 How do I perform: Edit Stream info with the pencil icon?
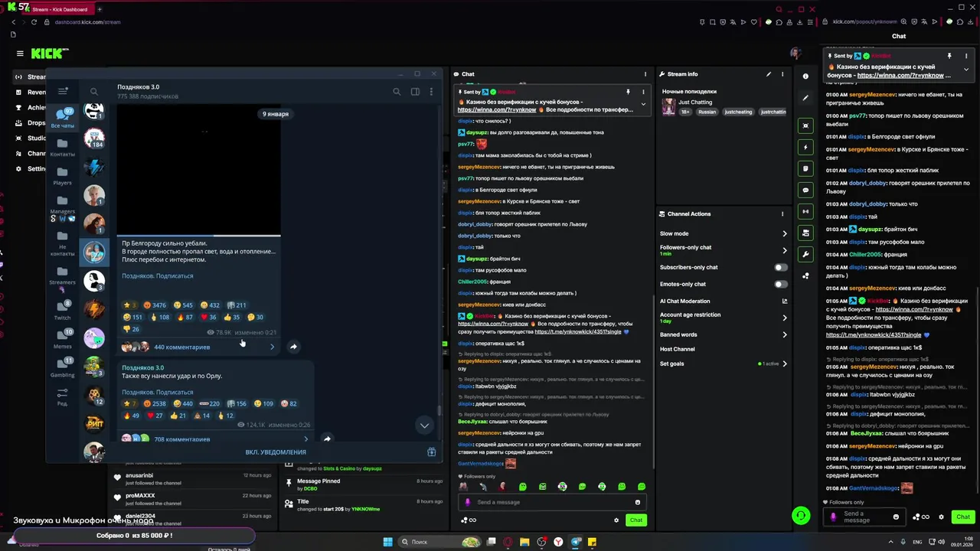coord(769,74)
